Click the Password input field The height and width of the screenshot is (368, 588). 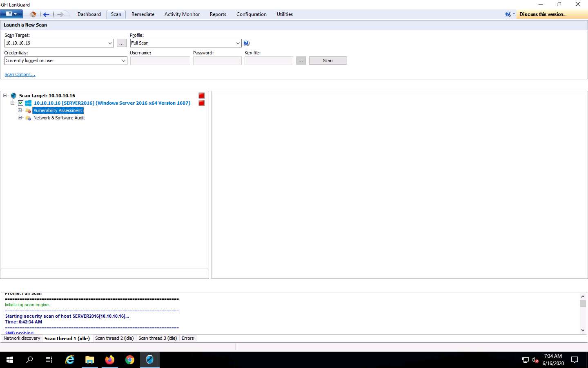(217, 61)
